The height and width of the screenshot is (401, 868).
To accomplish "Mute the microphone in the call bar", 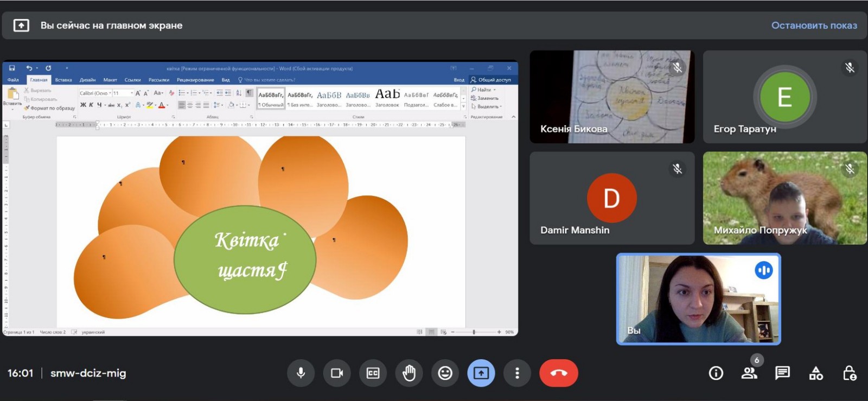I will pos(301,373).
